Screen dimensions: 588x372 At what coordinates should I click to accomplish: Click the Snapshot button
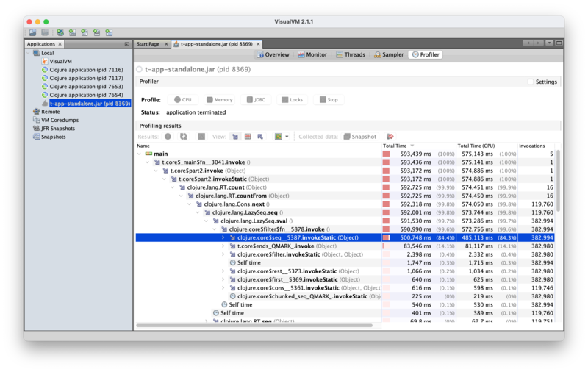click(x=360, y=137)
